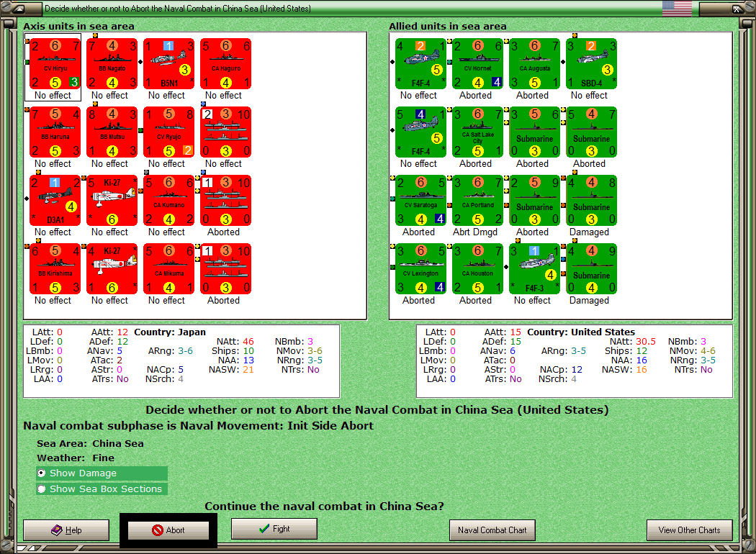Screen dimensions: 756x554
Task: Select the Axis transport counter beside CA Kumano
Action: [x=226, y=201]
